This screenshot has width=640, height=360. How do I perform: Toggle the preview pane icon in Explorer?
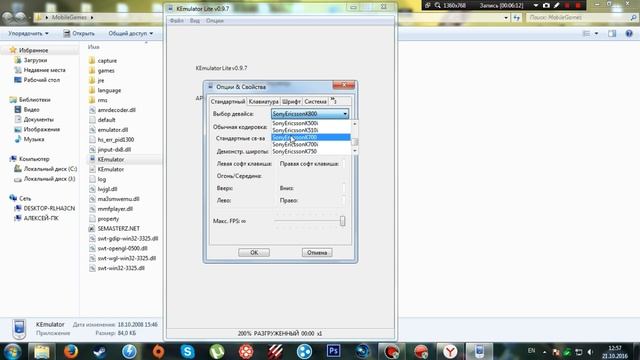612,33
